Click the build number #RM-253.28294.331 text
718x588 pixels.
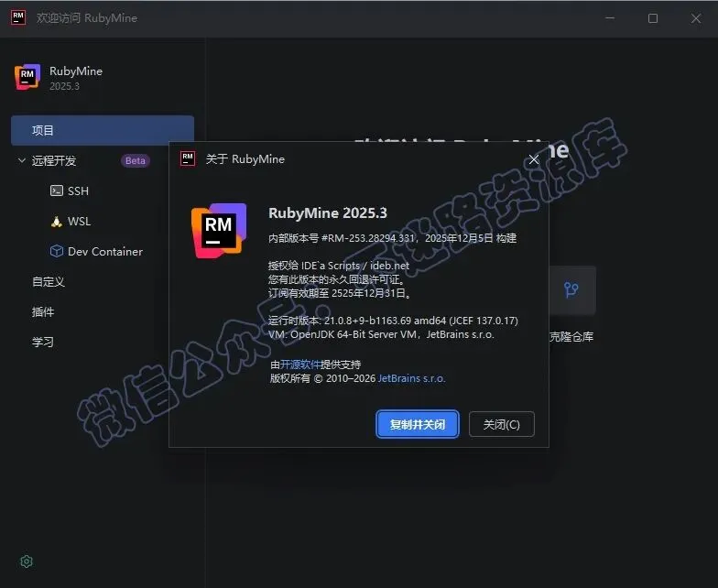(x=368, y=238)
